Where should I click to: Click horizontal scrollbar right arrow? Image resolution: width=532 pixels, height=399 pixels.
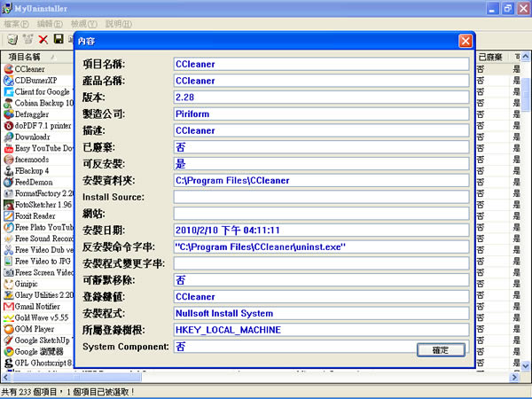click(x=514, y=377)
